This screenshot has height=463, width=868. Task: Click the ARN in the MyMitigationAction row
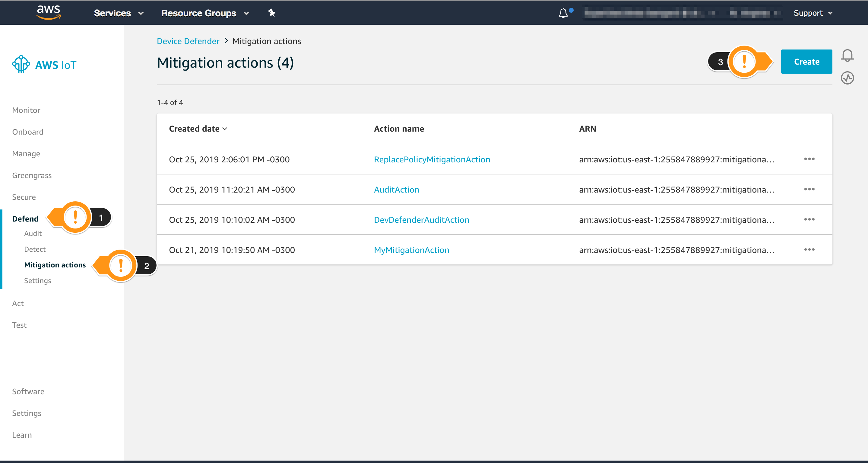pyautogui.click(x=676, y=250)
